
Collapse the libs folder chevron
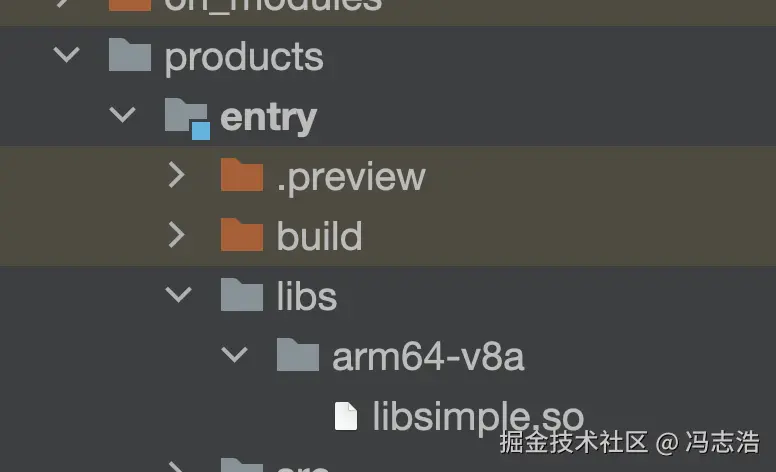178,294
